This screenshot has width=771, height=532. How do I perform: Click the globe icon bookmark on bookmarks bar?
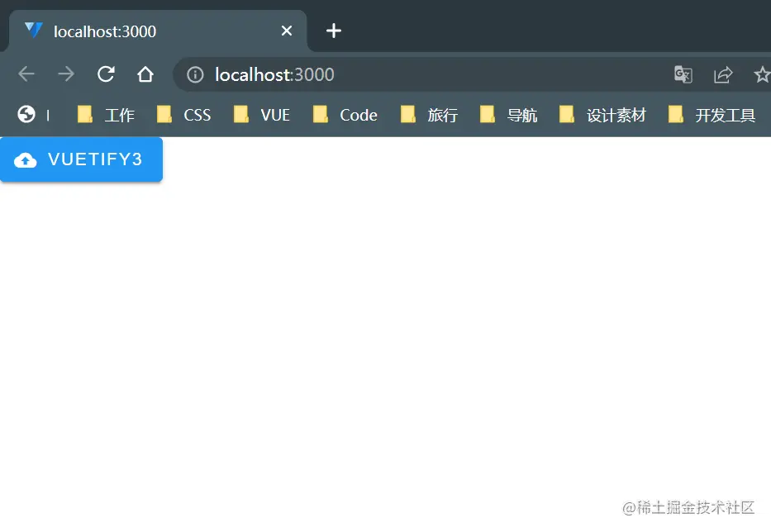point(26,115)
